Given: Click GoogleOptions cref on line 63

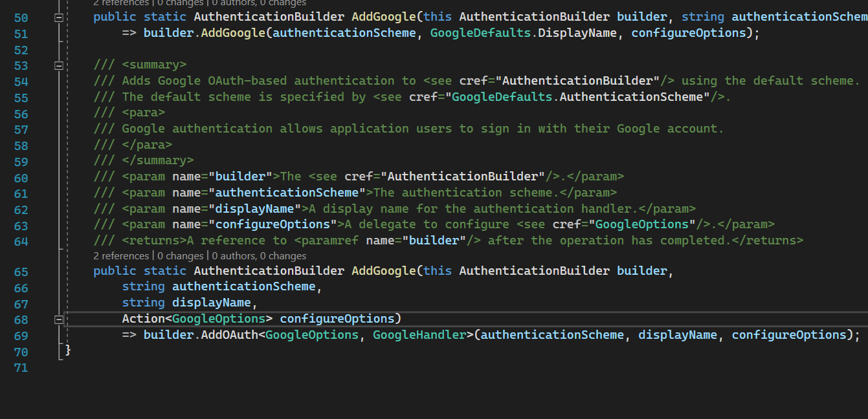Looking at the screenshot, I should point(642,224).
